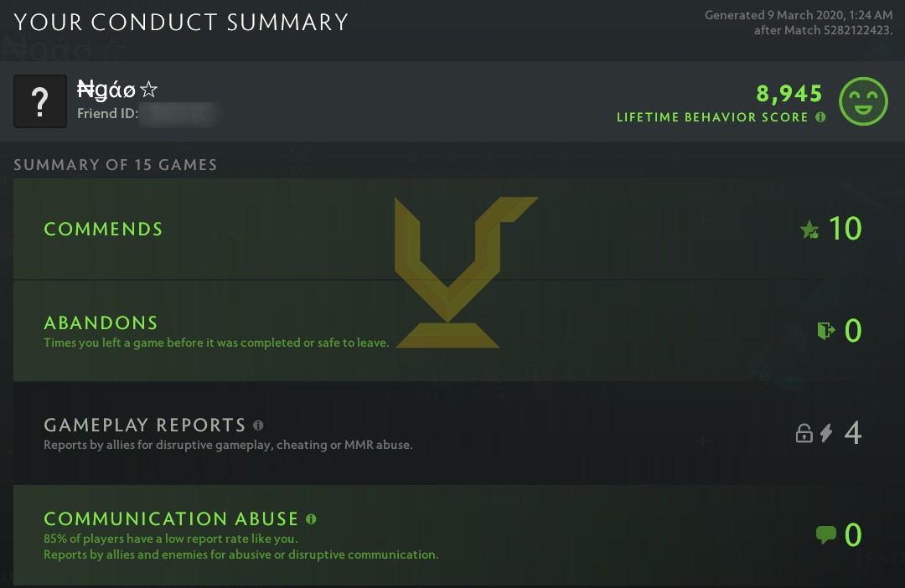Click the abandons exit door icon
The height and width of the screenshot is (588, 905).
point(825,331)
